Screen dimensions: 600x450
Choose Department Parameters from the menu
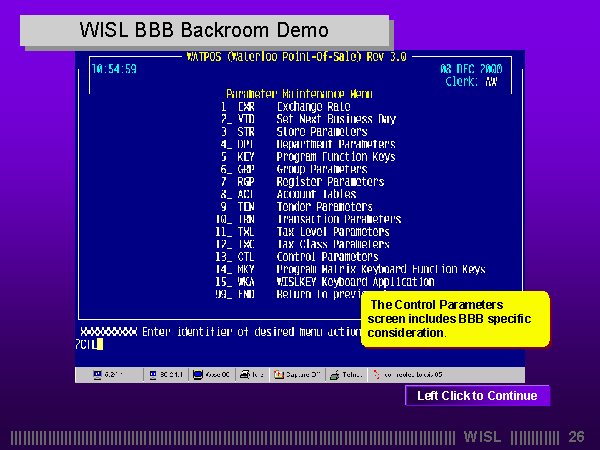pos(335,144)
